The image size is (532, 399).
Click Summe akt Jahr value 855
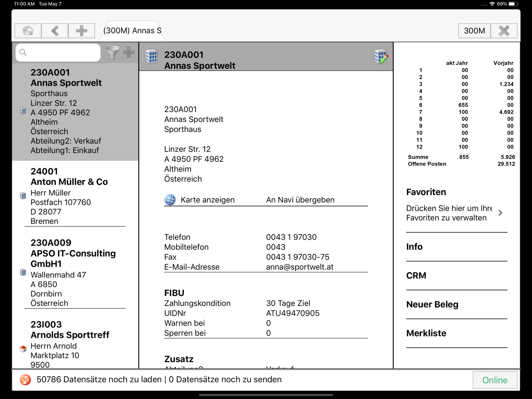464,157
